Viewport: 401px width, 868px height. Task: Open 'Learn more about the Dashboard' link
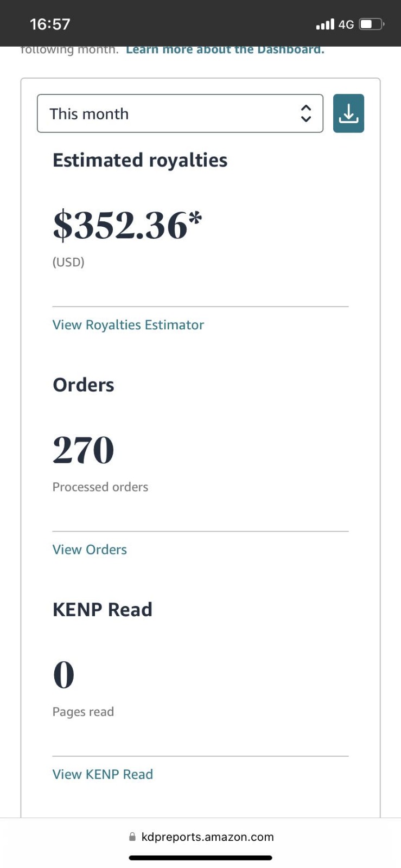point(225,50)
